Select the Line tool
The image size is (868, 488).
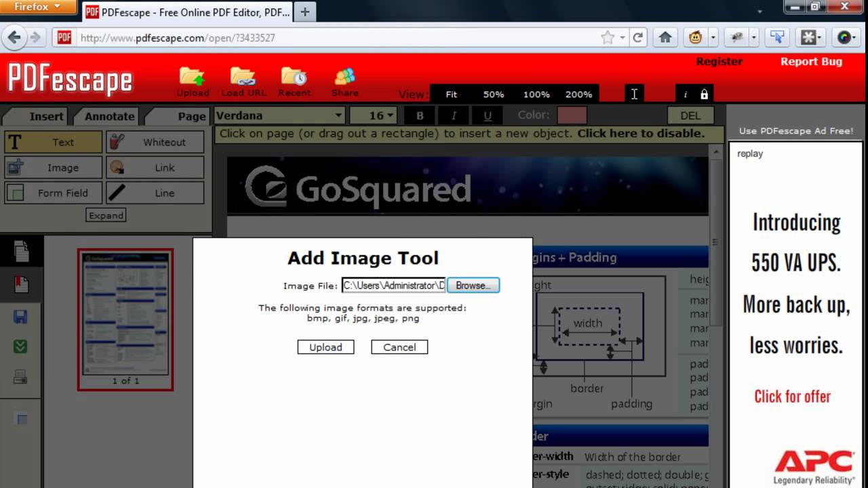point(155,192)
